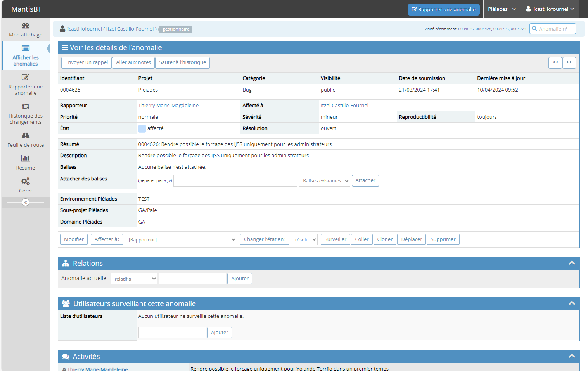Click the hamburger icon beside Voir les détails

65,48
